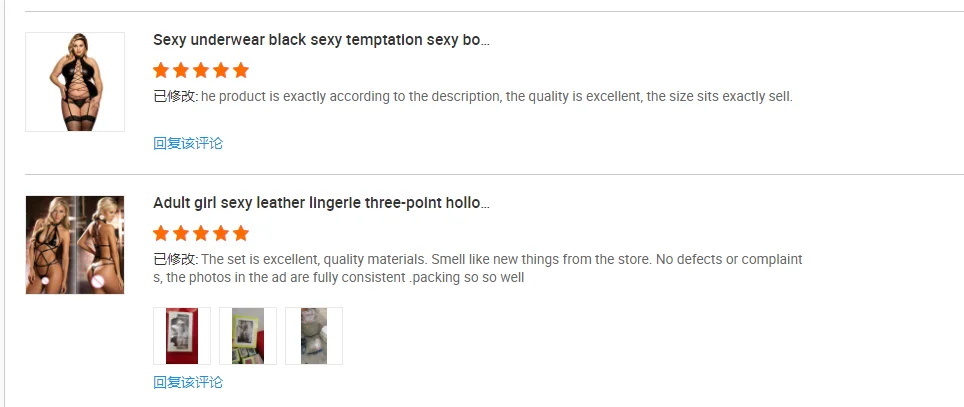Screen dimensions: 964x407
Task: Click third star in the leather lingerie review
Action: [201, 234]
